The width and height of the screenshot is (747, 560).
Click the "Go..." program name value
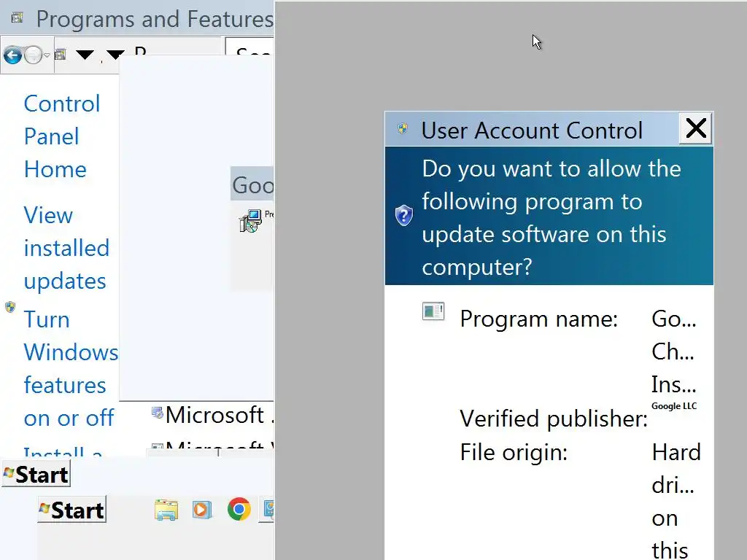[673, 319]
